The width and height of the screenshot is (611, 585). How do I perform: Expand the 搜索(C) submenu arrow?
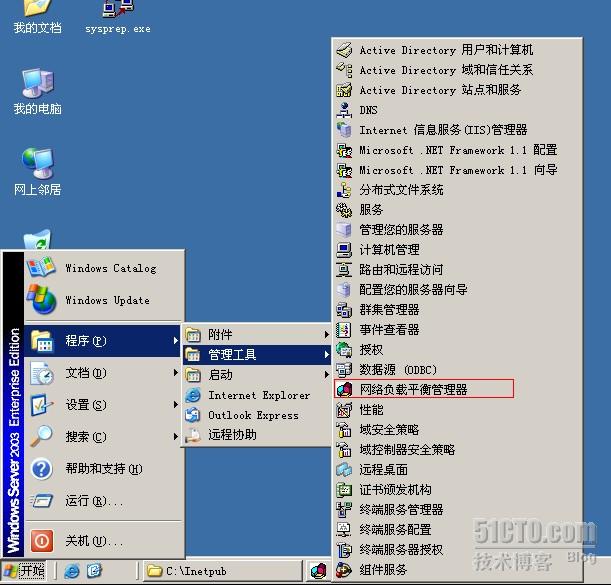point(175,437)
